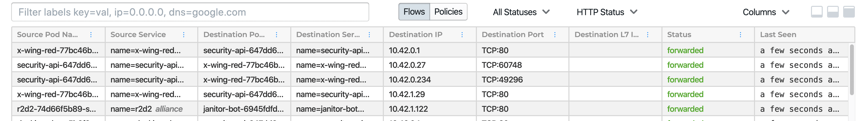Switch panel to full-height layout
868x121 pixels.
(849, 12)
